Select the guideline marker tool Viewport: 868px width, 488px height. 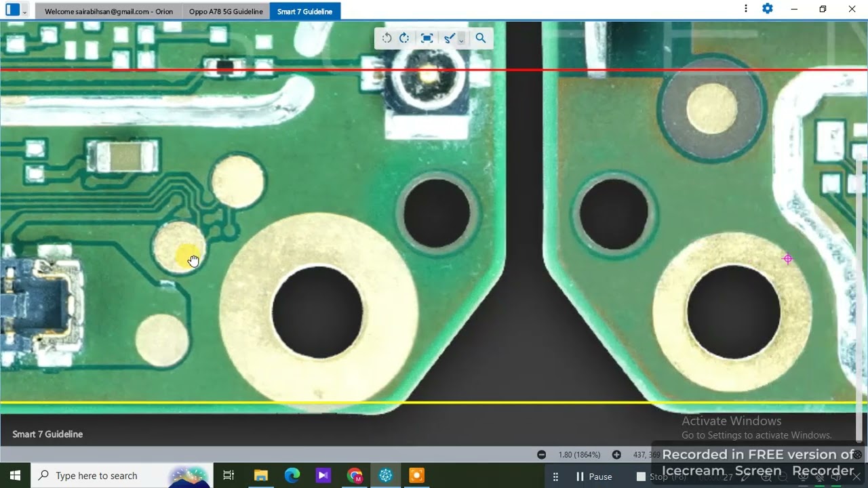click(449, 39)
